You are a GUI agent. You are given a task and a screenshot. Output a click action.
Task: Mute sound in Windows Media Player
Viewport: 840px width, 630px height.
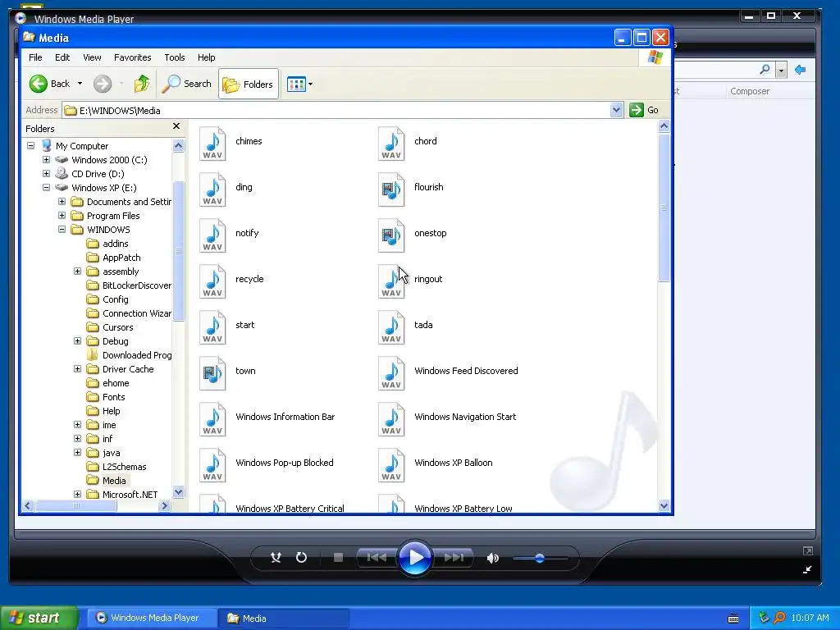[493, 558]
